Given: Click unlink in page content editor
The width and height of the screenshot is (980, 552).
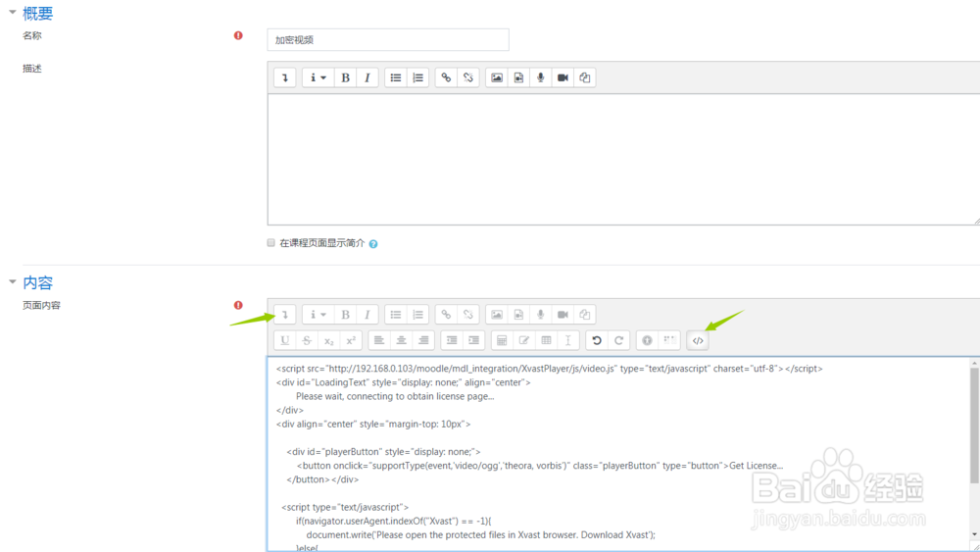Looking at the screenshot, I should click(468, 315).
